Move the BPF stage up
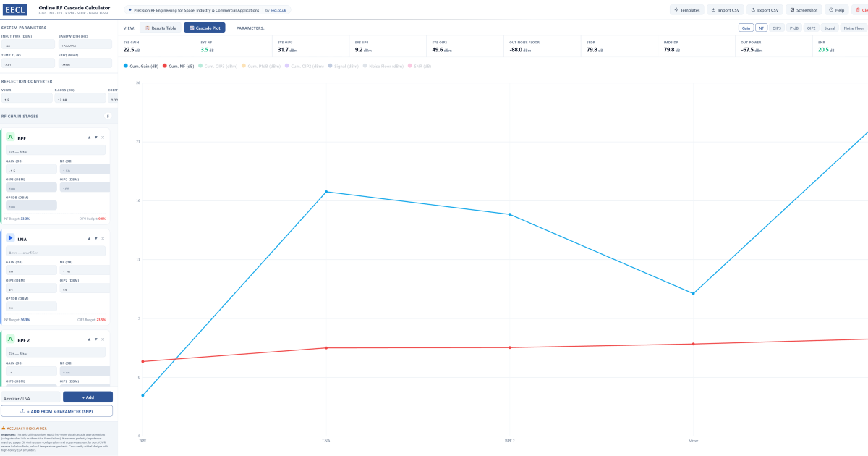 click(x=89, y=137)
